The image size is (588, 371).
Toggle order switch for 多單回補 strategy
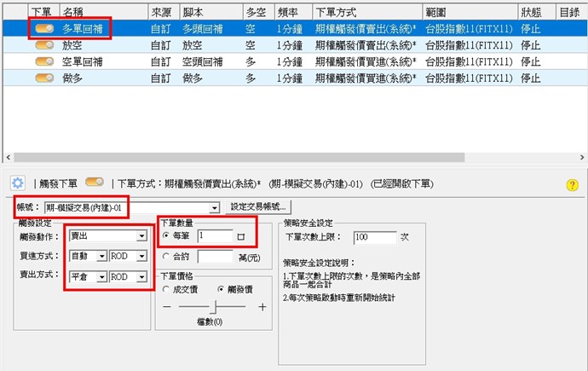pyautogui.click(x=44, y=28)
